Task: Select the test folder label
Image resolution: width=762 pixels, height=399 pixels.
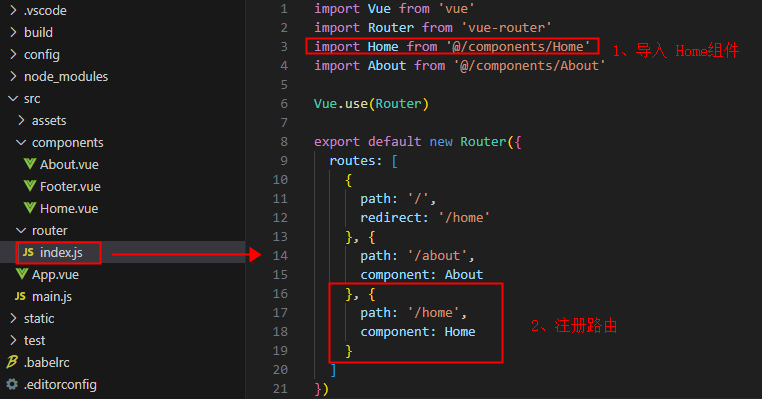Action: pos(35,341)
